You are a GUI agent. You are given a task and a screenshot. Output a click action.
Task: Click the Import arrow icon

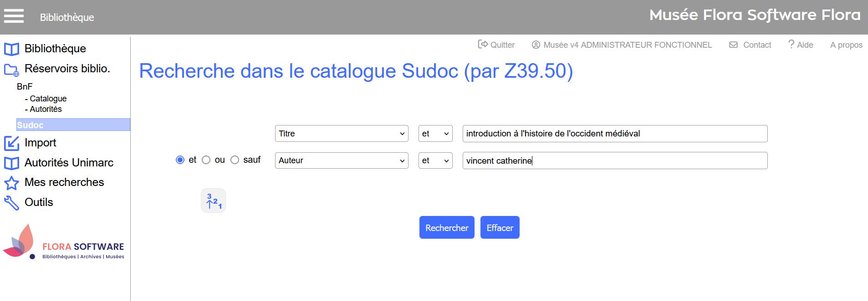[11, 143]
